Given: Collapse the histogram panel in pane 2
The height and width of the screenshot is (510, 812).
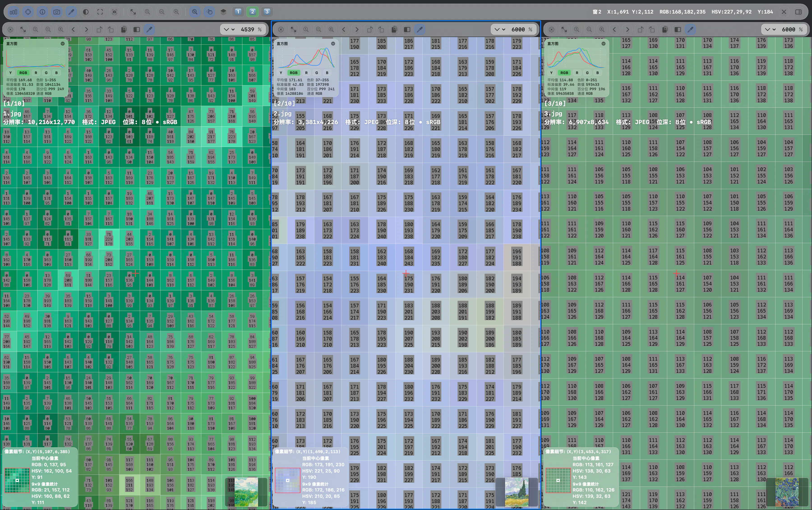Looking at the screenshot, I should click(x=333, y=44).
